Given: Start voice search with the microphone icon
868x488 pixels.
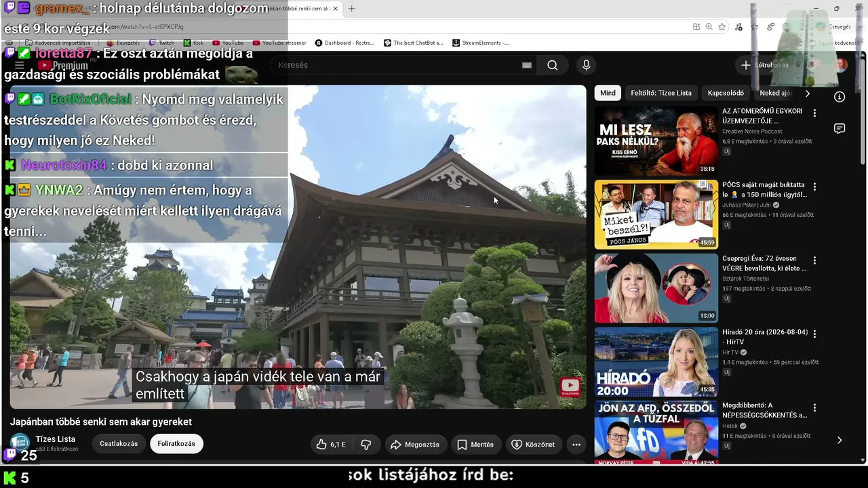Looking at the screenshot, I should click(587, 65).
